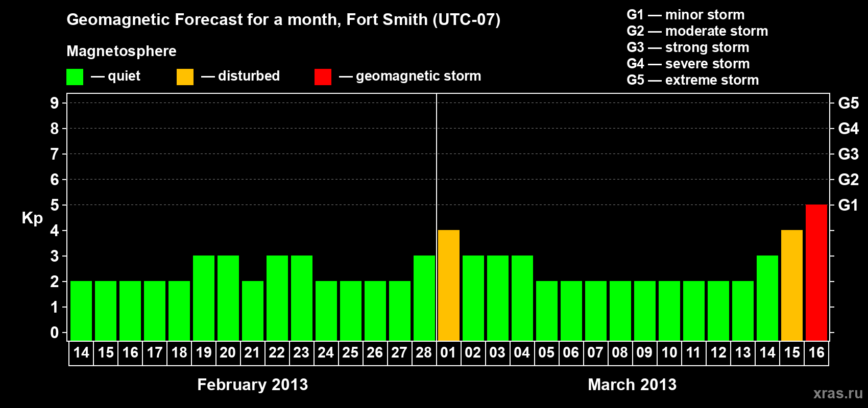Click the G4 label on the right axis
The width and height of the screenshot is (868, 408).
(x=849, y=129)
